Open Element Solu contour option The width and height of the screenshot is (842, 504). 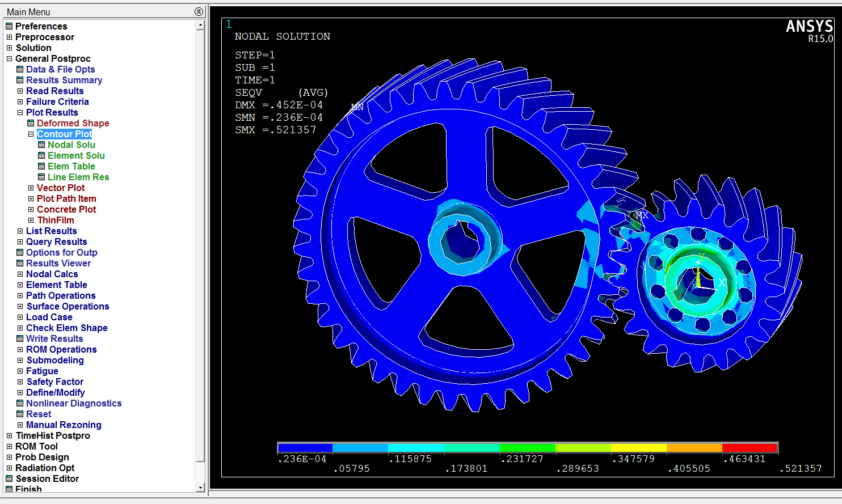click(x=76, y=155)
